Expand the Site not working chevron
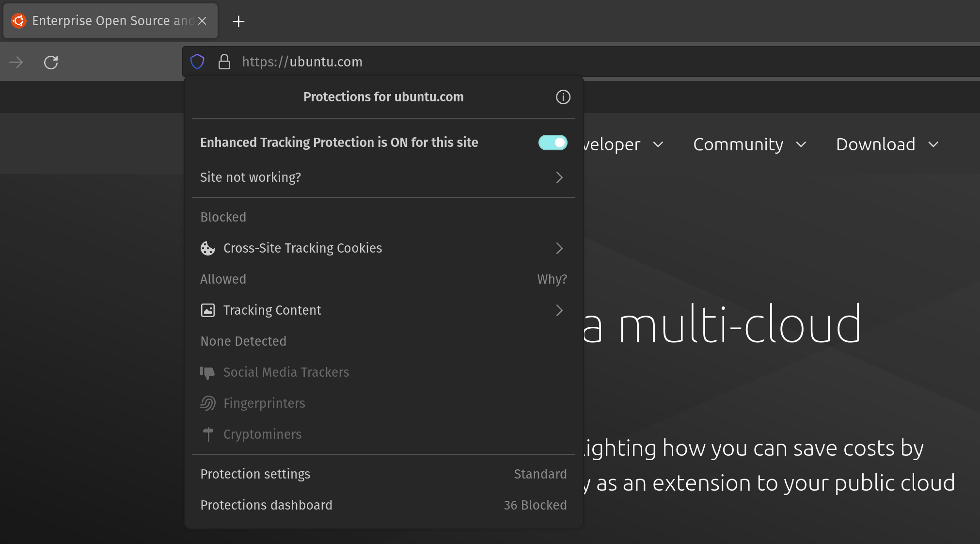The width and height of the screenshot is (980, 544). [x=559, y=177]
